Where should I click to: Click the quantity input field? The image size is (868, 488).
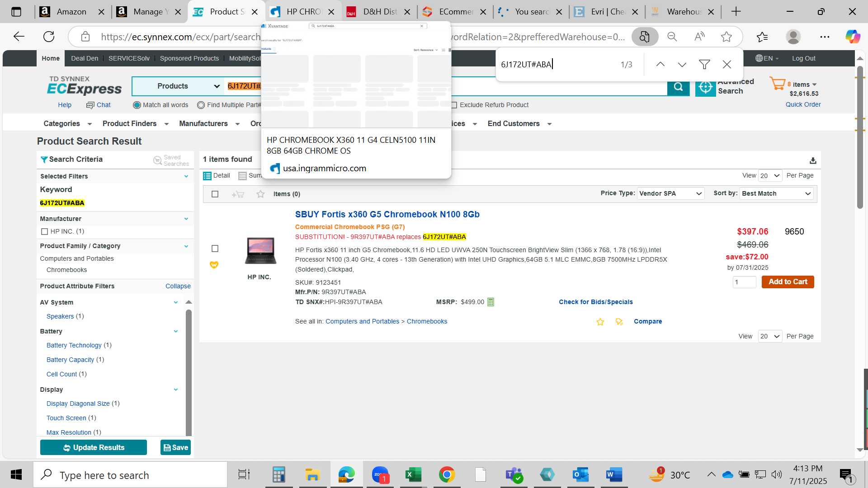click(744, 282)
